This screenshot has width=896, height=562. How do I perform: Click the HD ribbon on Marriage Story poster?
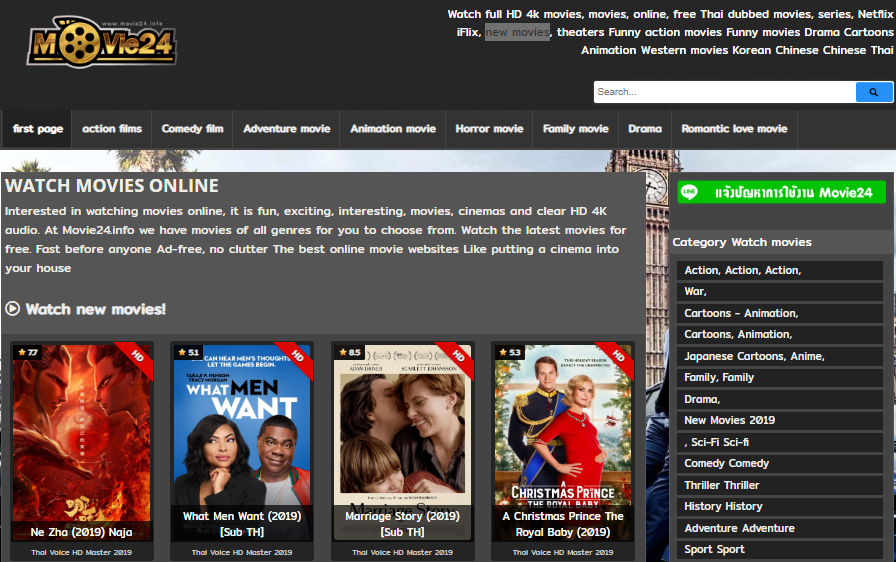coord(457,359)
